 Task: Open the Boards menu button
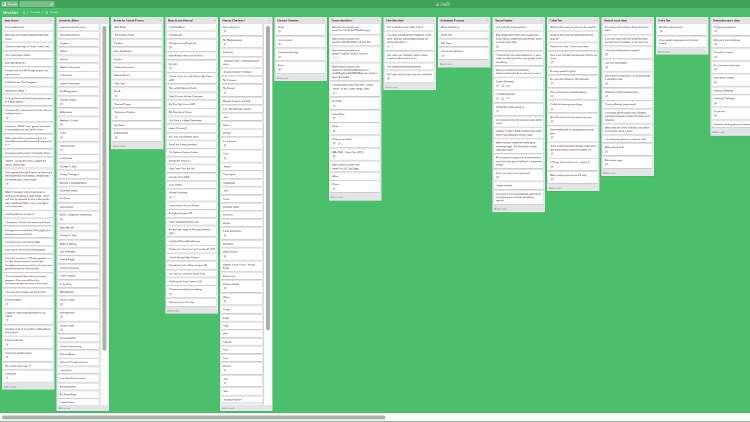coord(10,4)
